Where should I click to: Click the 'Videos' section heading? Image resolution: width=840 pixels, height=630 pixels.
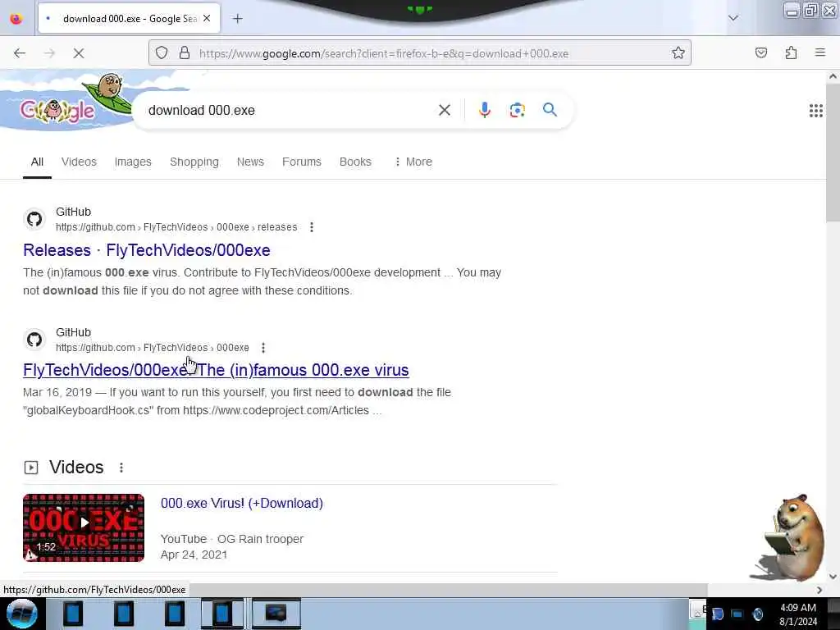coord(76,467)
